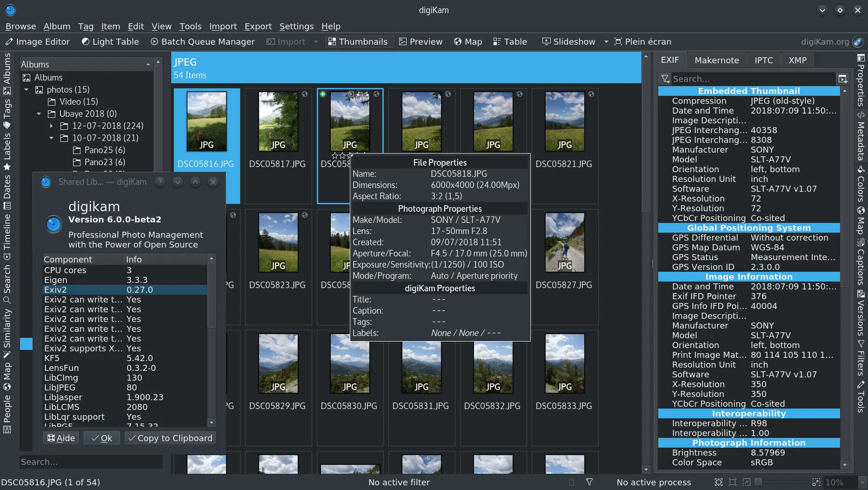
Task: Switch to Map view in the toolbar
Action: [x=467, y=41]
